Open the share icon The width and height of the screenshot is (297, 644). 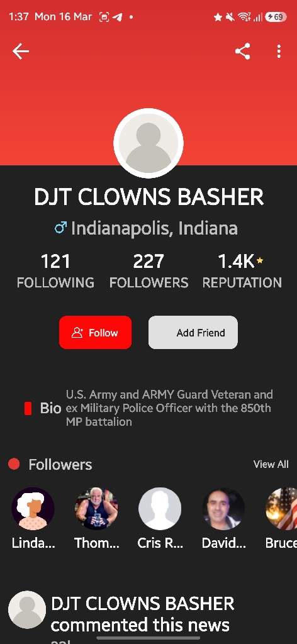pos(243,52)
